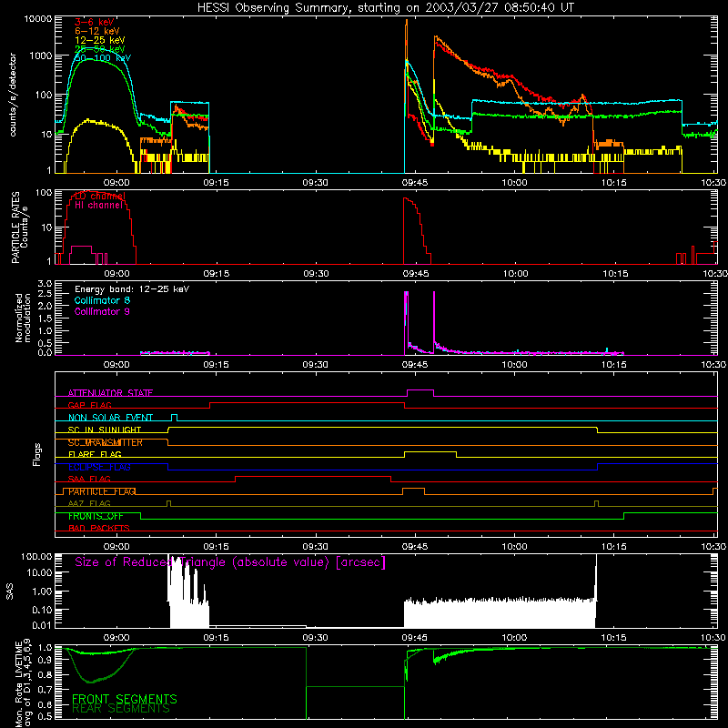Click the Flags panel y-axis label
Viewport: 728px width, 728px height.
coord(36,454)
